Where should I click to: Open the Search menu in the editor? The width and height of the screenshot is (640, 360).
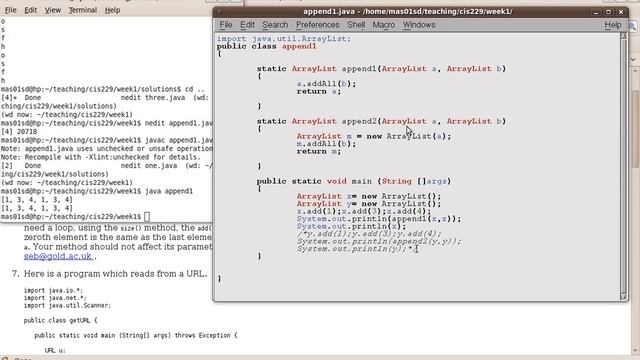[275, 25]
